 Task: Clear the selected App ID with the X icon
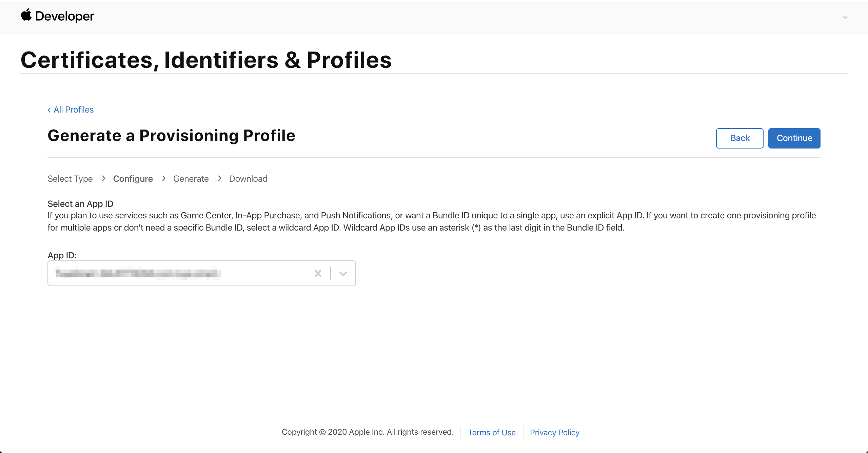coord(318,273)
